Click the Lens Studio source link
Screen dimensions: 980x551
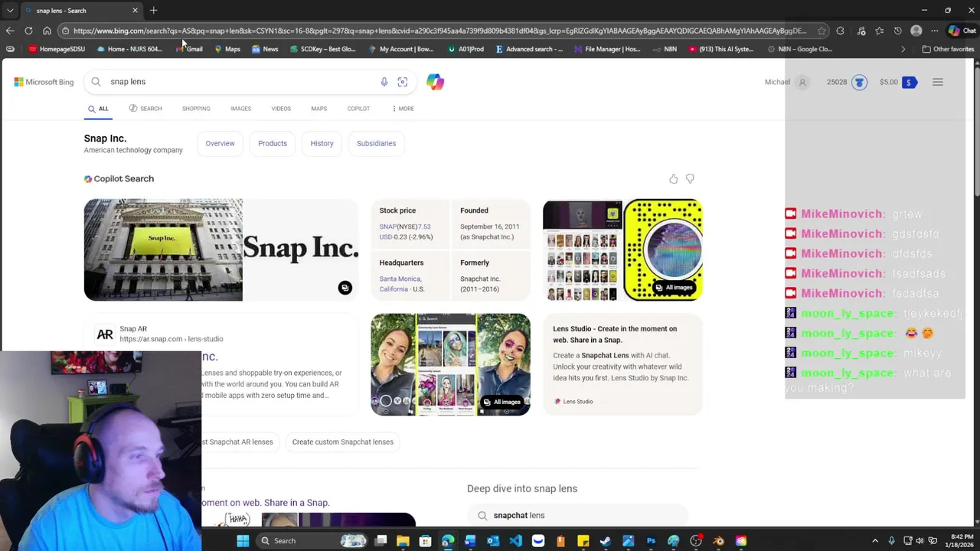tap(573, 402)
